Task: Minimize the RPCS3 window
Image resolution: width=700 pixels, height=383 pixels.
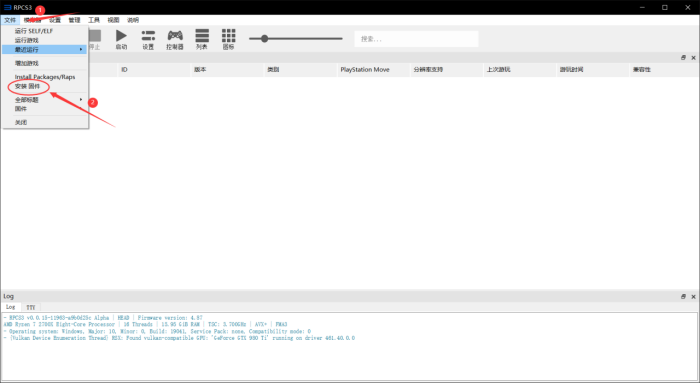Action: tap(642, 7)
